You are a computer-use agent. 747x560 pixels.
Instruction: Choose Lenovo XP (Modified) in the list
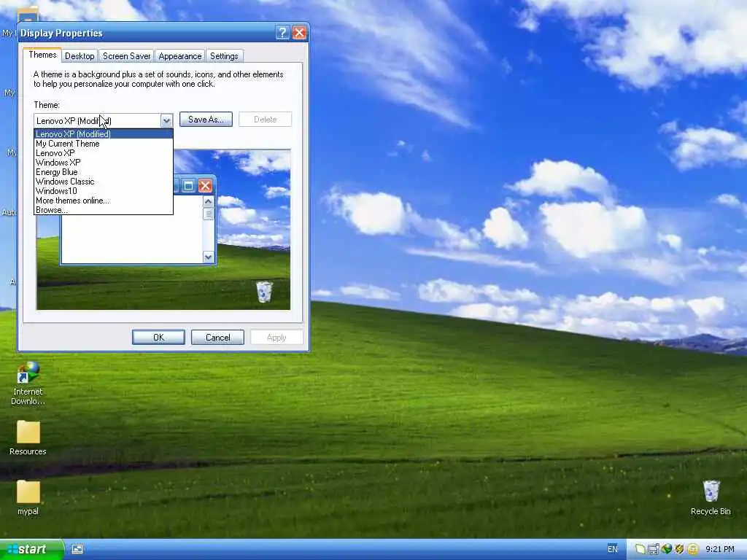pos(104,134)
